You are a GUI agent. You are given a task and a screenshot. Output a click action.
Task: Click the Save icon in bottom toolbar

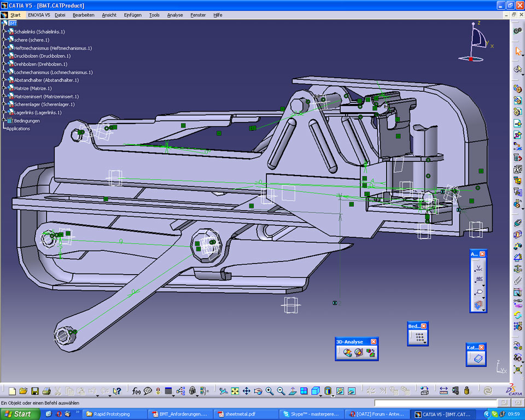tap(35, 391)
